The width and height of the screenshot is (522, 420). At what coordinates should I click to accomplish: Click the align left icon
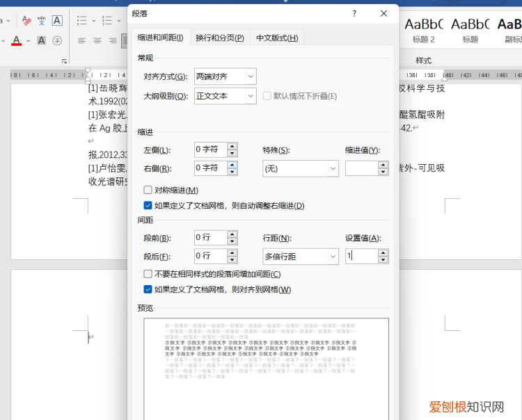click(x=81, y=40)
